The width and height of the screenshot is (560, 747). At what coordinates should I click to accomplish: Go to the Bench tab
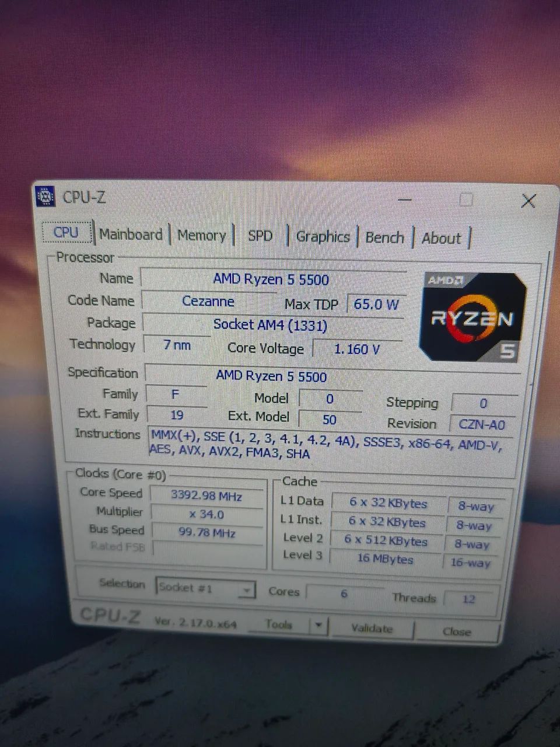point(385,238)
